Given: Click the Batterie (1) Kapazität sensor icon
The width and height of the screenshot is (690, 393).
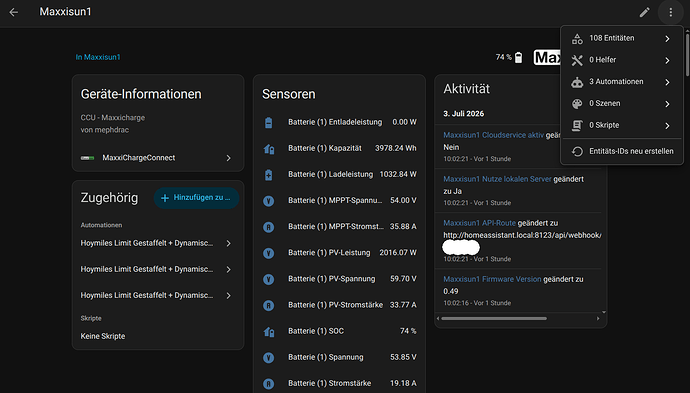Looking at the screenshot, I should pos(268,149).
